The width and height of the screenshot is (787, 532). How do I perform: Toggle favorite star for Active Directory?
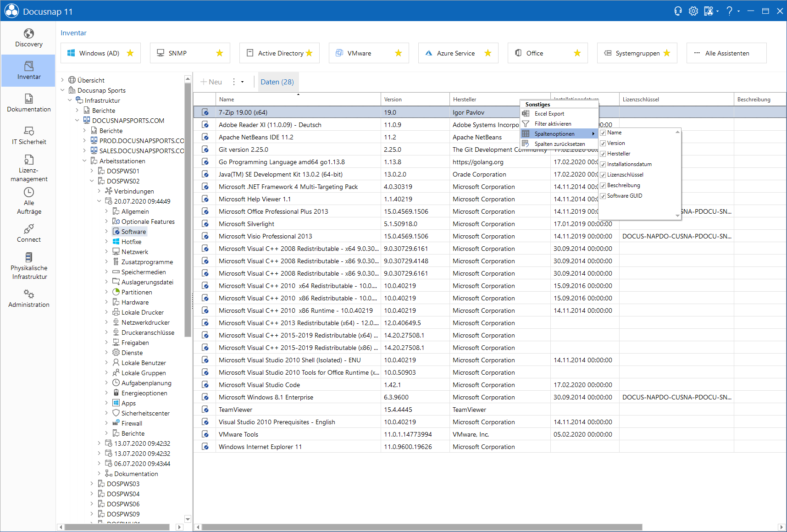(x=309, y=53)
